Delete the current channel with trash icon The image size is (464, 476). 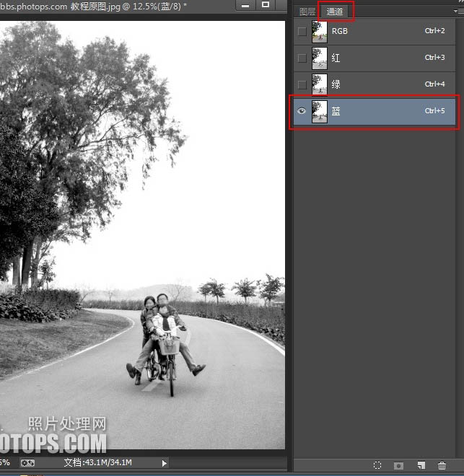(x=442, y=466)
